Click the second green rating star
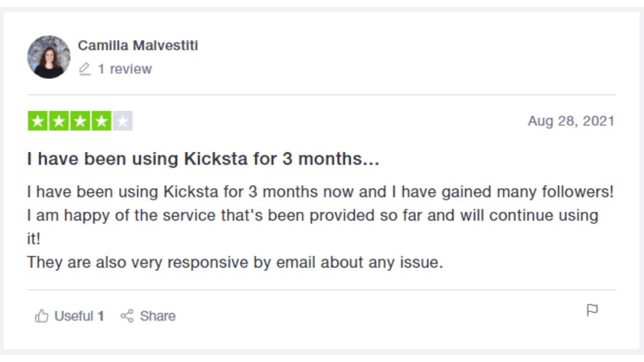644x362 pixels. [59, 121]
